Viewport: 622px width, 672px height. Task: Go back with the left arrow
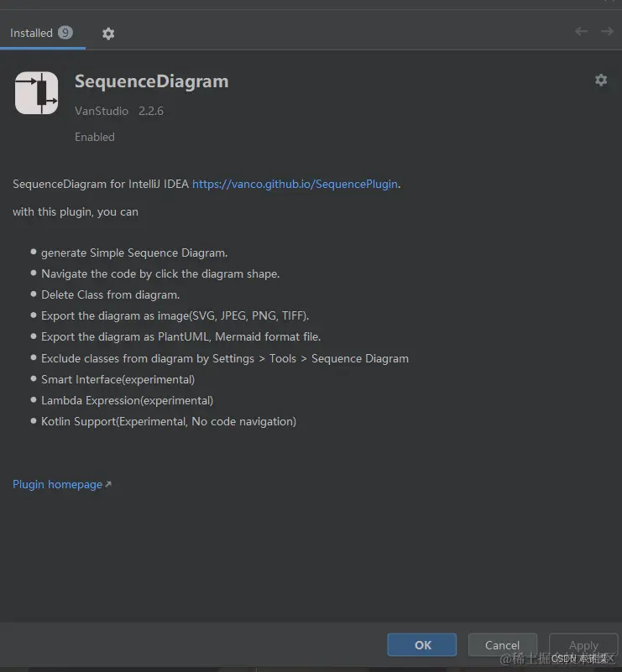pyautogui.click(x=581, y=31)
